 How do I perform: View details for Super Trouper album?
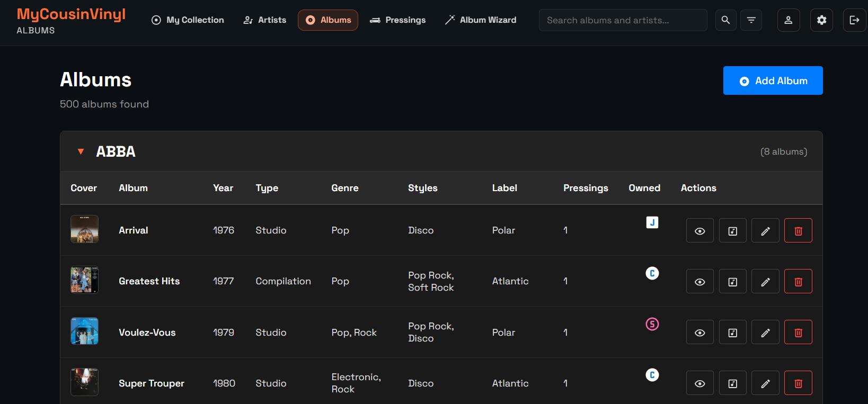(x=700, y=383)
